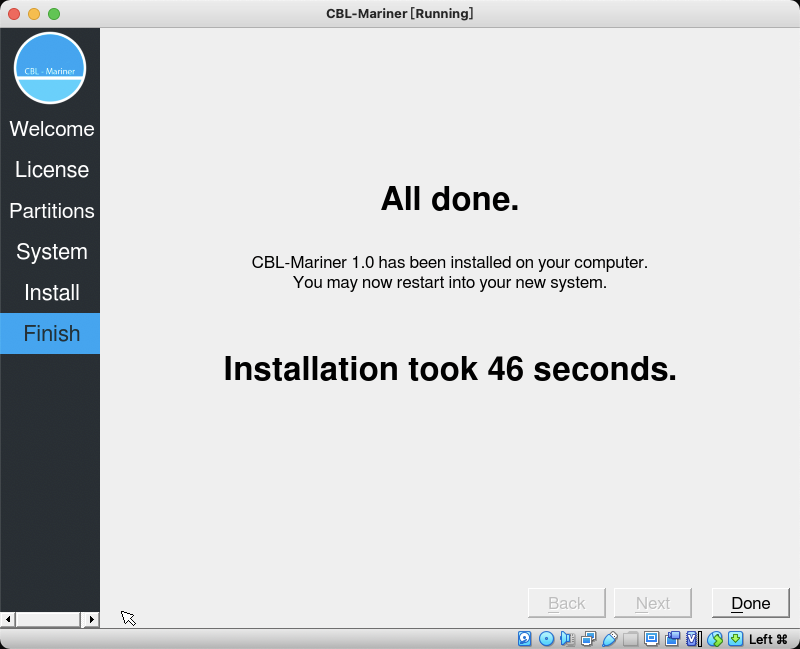Open the network adapters status icon

(588, 638)
